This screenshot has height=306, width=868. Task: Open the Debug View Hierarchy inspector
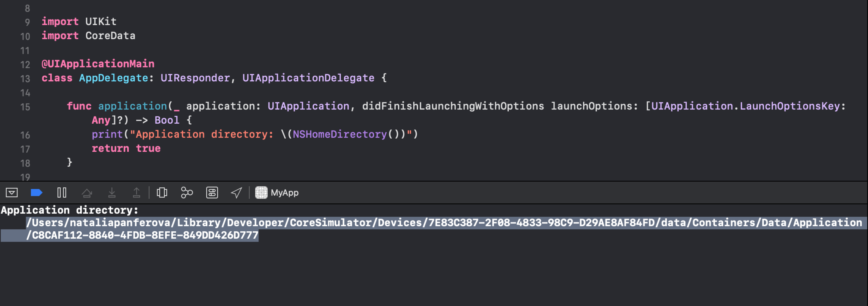tap(162, 193)
